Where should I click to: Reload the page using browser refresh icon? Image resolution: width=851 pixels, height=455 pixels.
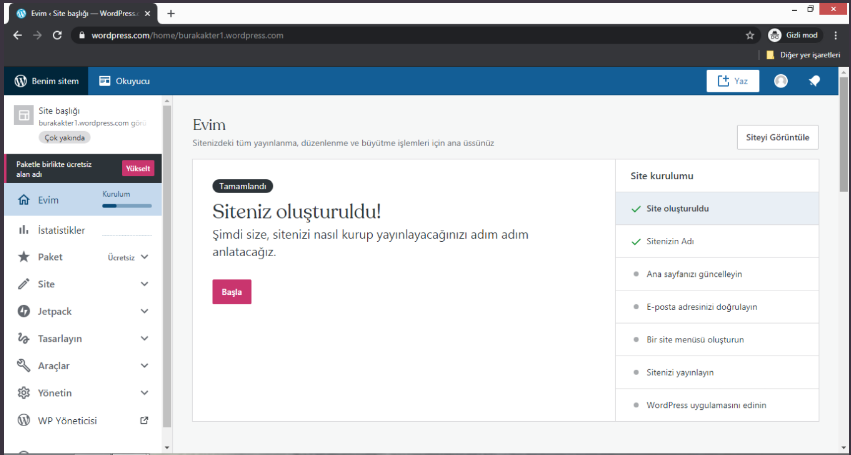(x=57, y=34)
